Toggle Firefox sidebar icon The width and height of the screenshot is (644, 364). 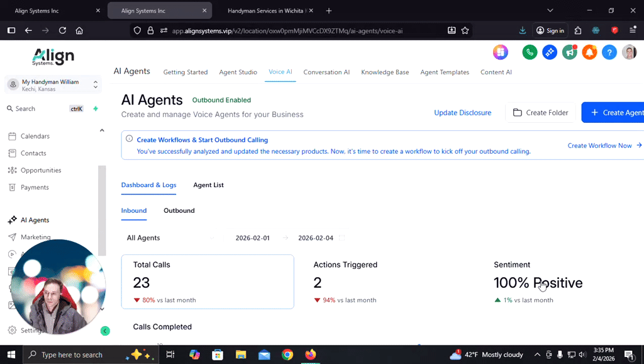pos(11,30)
